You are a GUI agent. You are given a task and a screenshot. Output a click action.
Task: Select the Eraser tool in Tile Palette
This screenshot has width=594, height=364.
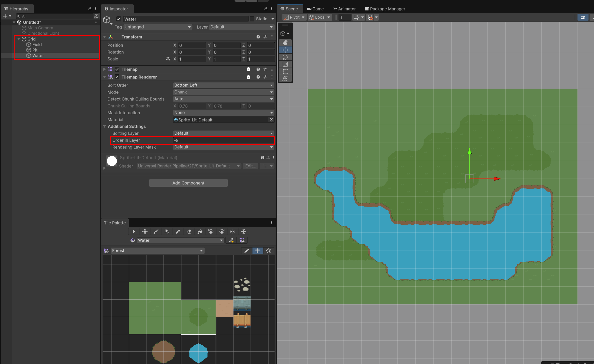pyautogui.click(x=189, y=232)
